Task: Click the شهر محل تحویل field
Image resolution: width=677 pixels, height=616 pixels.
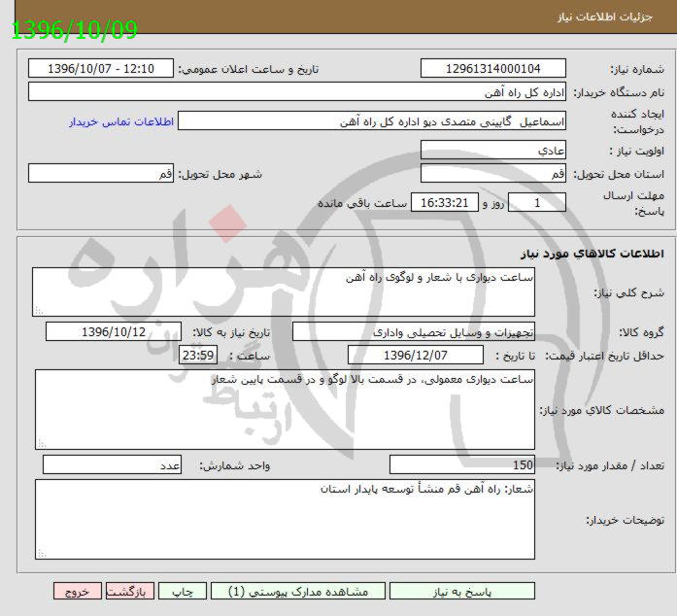Action: 101,174
